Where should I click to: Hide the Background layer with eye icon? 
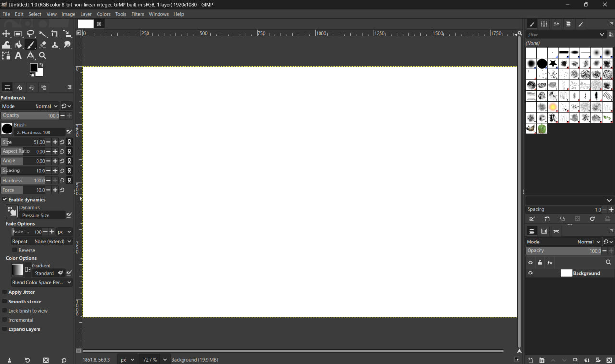click(x=530, y=273)
